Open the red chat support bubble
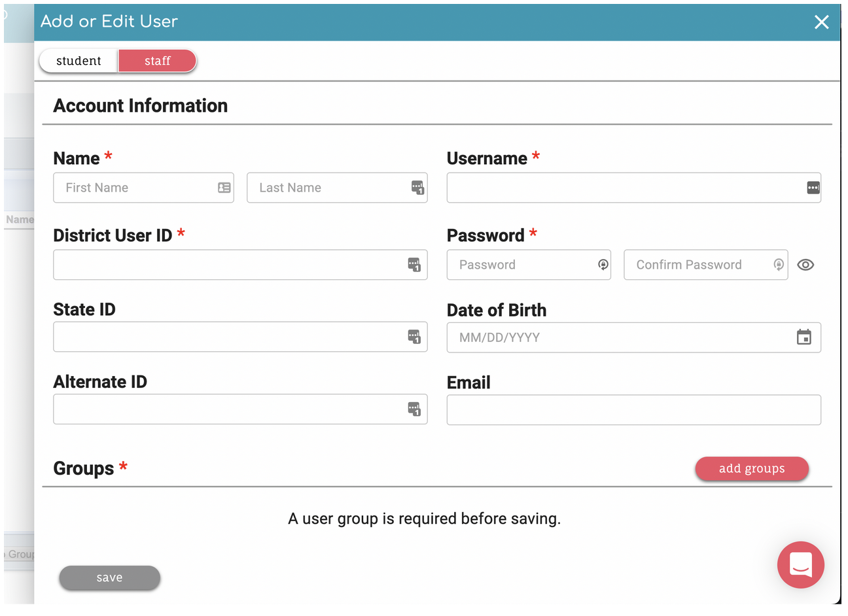Viewport: 848px width, 616px height. point(801,564)
